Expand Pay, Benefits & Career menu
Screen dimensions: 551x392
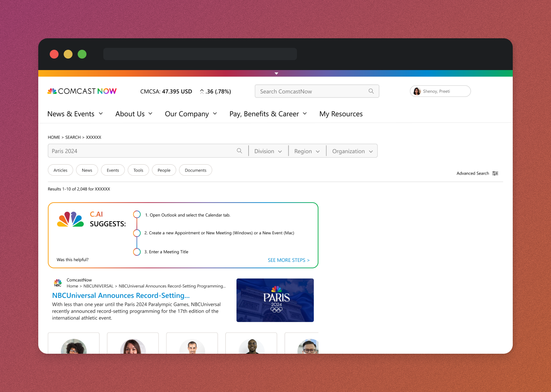[x=268, y=114]
